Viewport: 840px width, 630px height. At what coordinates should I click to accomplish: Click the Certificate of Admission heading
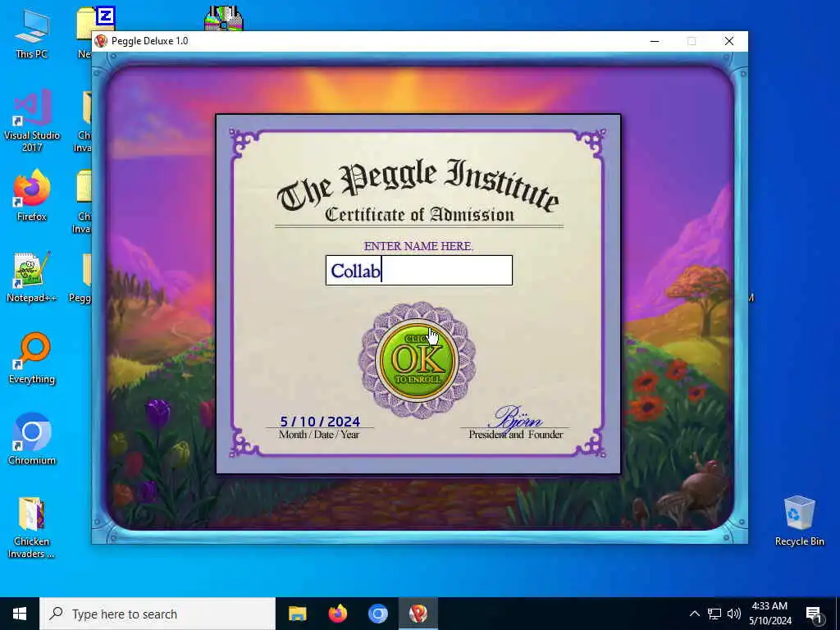(x=419, y=214)
